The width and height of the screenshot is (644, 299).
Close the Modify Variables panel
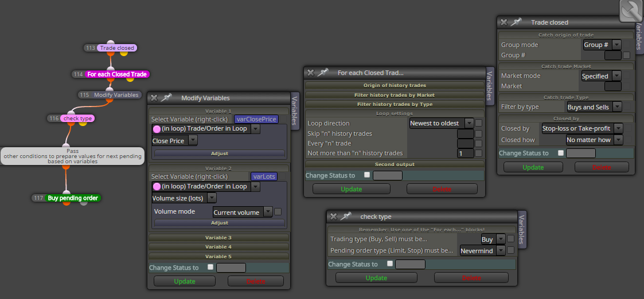(154, 98)
